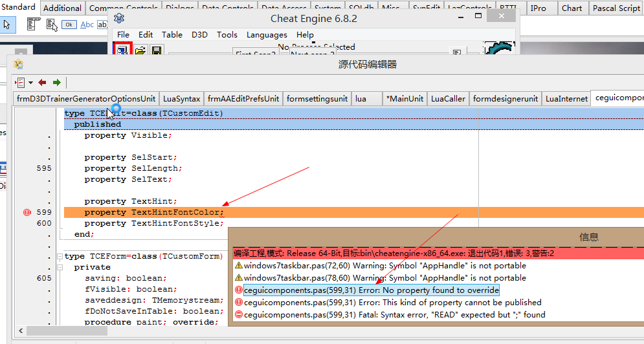Collapse the TCEForm class fold marker
644x344 pixels.
60,257
